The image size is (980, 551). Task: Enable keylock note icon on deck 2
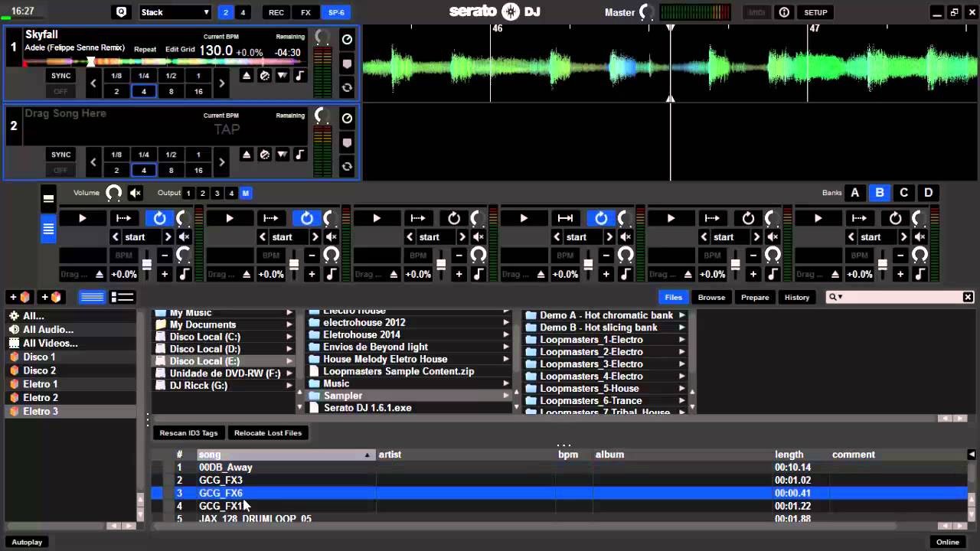coord(299,155)
